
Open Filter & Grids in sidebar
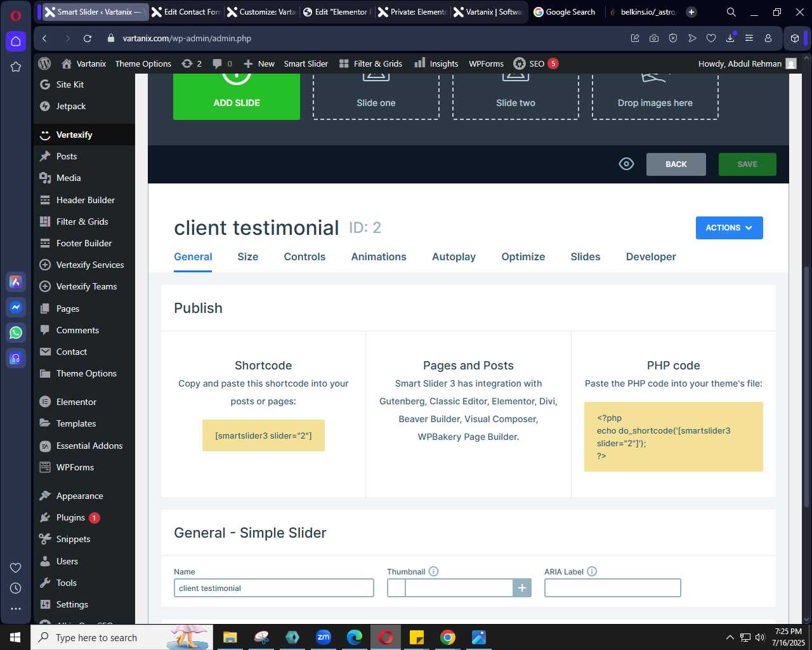point(84,222)
